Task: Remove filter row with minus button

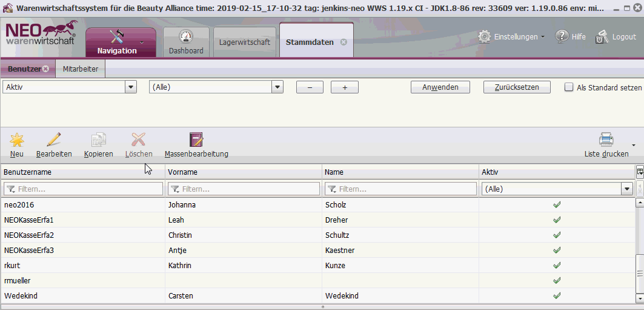Action: click(x=310, y=87)
